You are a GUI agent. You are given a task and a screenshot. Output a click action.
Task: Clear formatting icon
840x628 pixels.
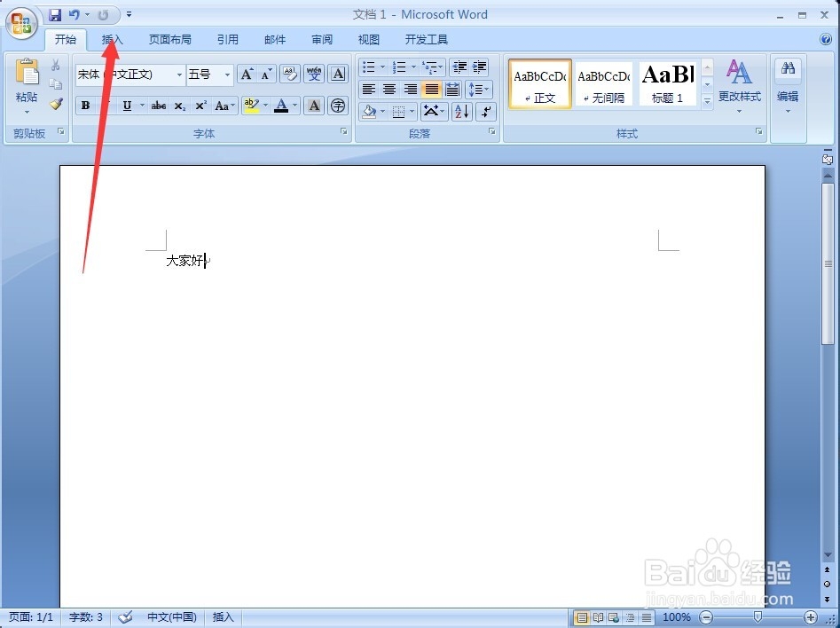(290, 75)
